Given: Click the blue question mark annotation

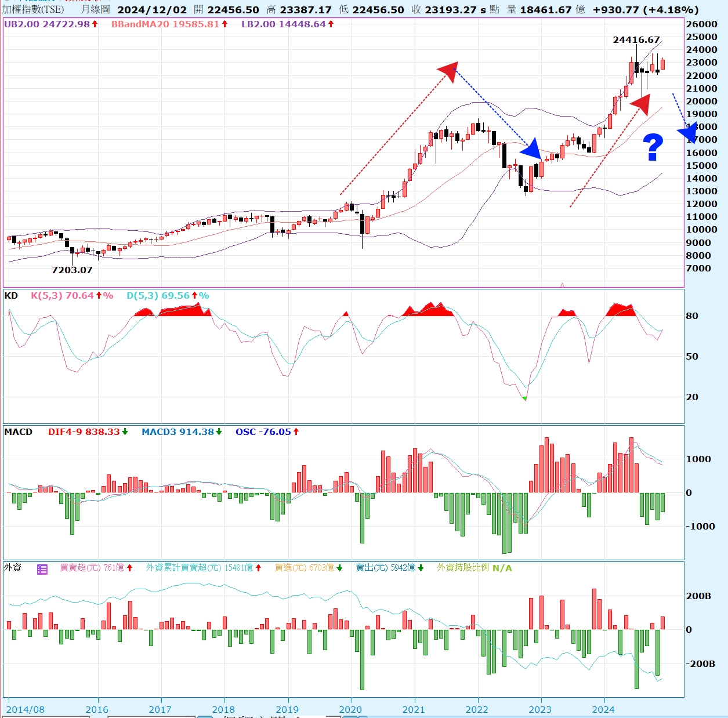Looking at the screenshot, I should coord(653,147).
